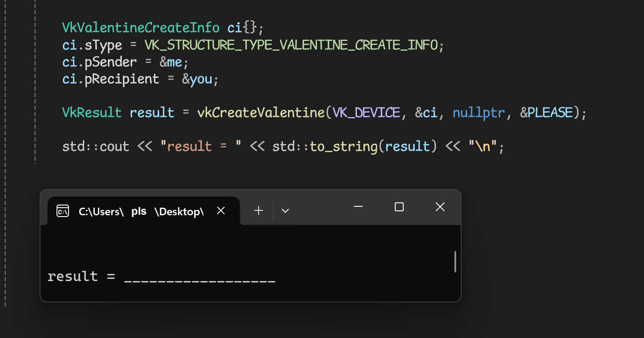Image resolution: width=644 pixels, height=338 pixels.
Task: Click the VK_DEVICE argument
Action: coord(366,113)
